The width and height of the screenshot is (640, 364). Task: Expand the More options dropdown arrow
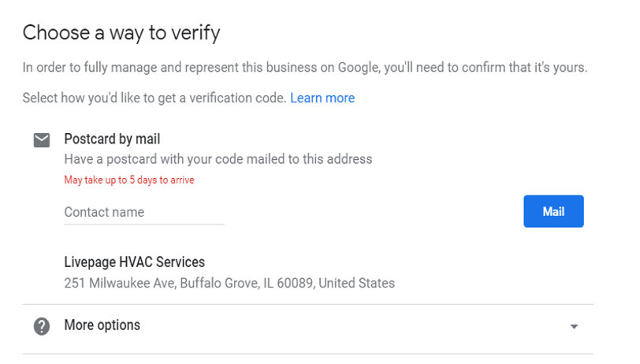click(574, 326)
